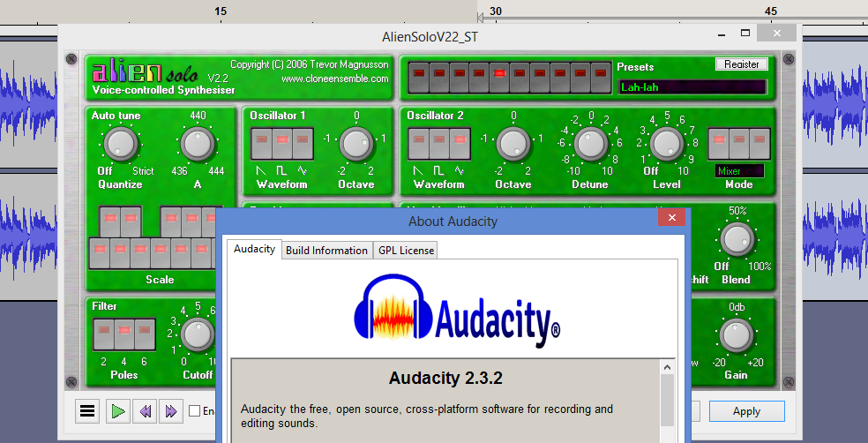The height and width of the screenshot is (443, 868).
Task: Click the Gain knob
Action: [x=737, y=335]
